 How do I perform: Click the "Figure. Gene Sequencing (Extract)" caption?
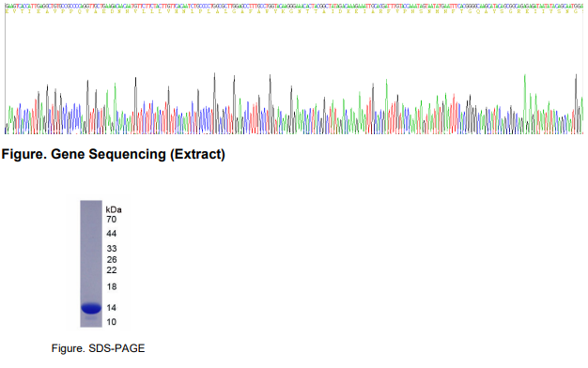click(114, 154)
